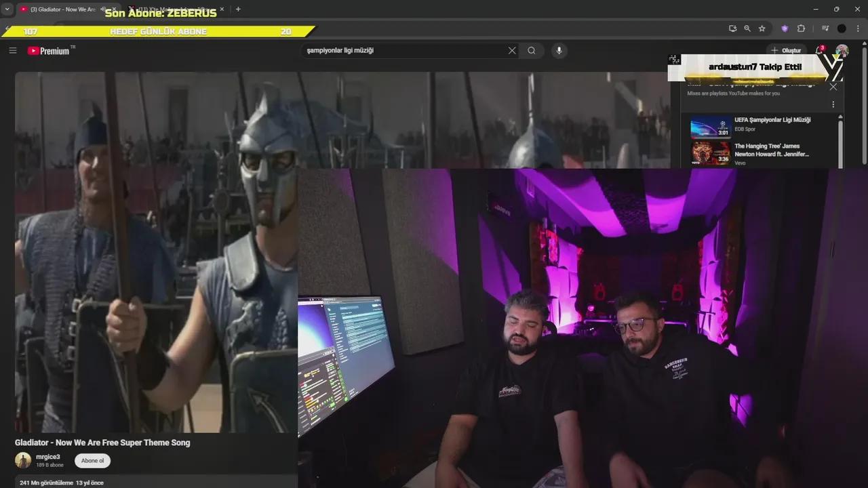
Task: Open Chrome three-dot menu
Action: pos(859,28)
